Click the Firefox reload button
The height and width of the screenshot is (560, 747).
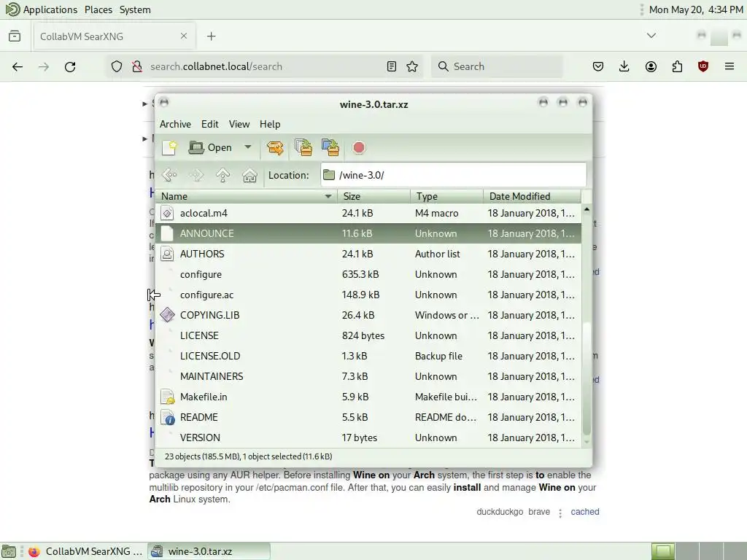(x=70, y=66)
